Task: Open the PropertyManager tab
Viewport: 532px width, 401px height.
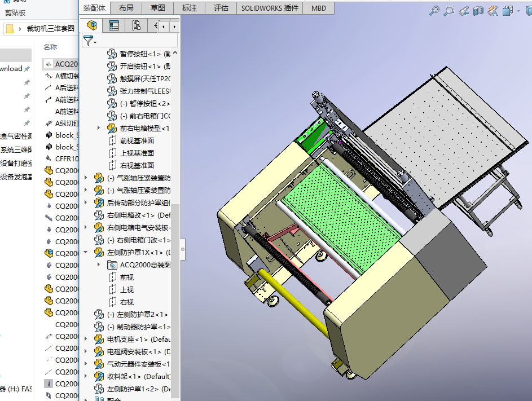Action: (113, 25)
